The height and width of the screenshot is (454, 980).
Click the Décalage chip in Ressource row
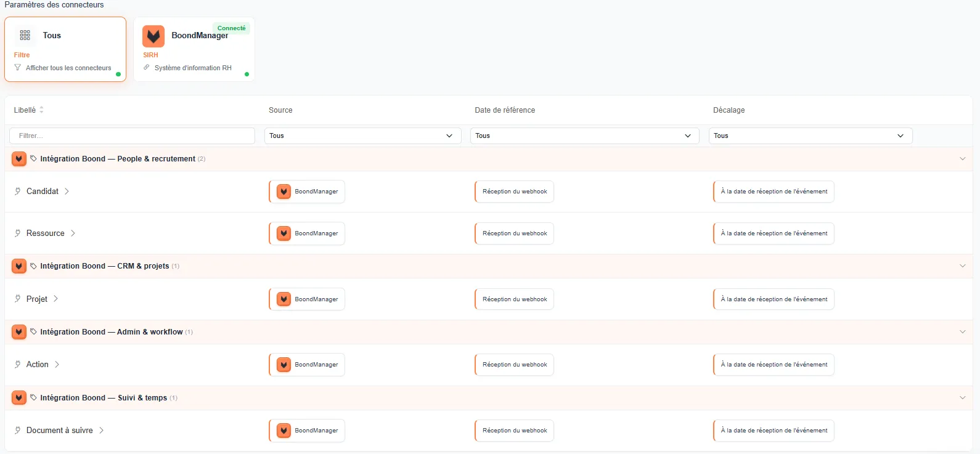tap(774, 233)
